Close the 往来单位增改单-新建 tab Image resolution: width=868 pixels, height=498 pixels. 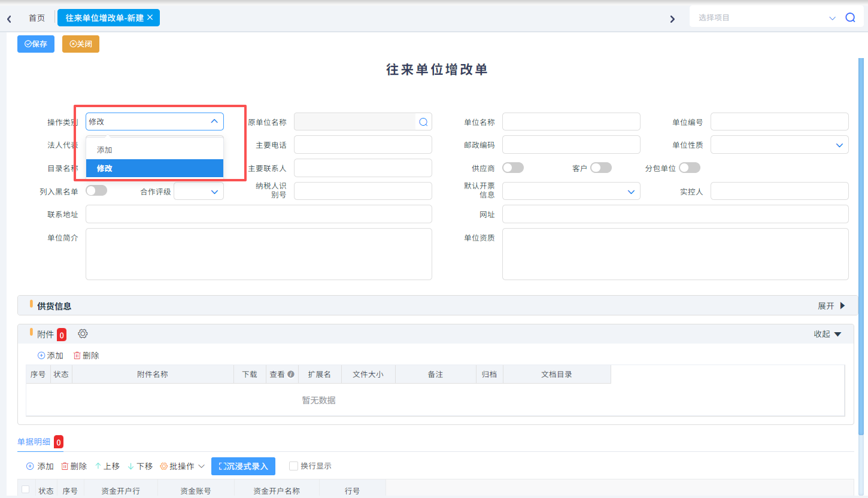tap(150, 17)
